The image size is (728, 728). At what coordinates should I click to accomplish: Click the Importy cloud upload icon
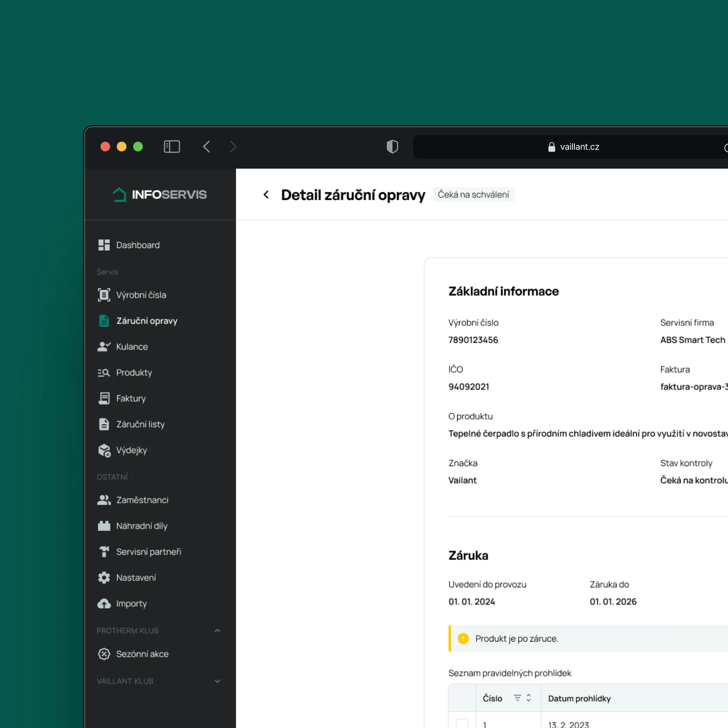click(x=104, y=604)
